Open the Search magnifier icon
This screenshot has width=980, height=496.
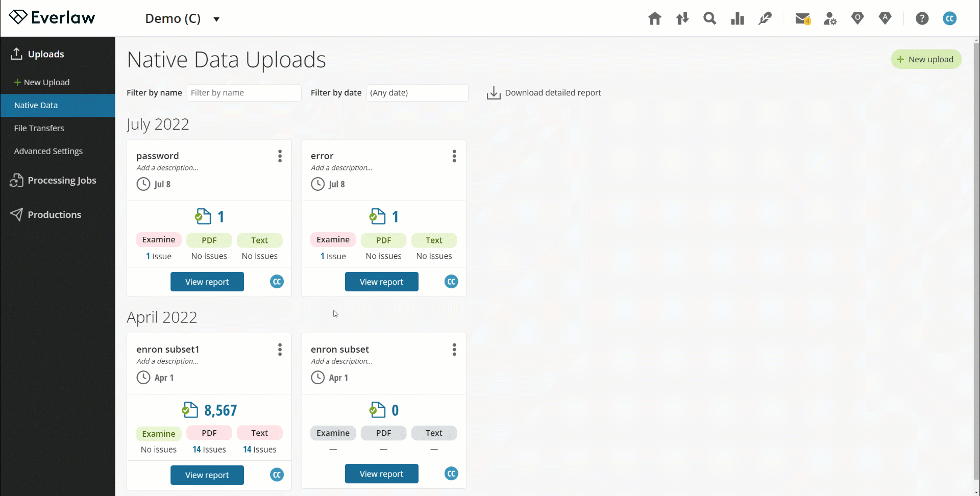coord(709,19)
